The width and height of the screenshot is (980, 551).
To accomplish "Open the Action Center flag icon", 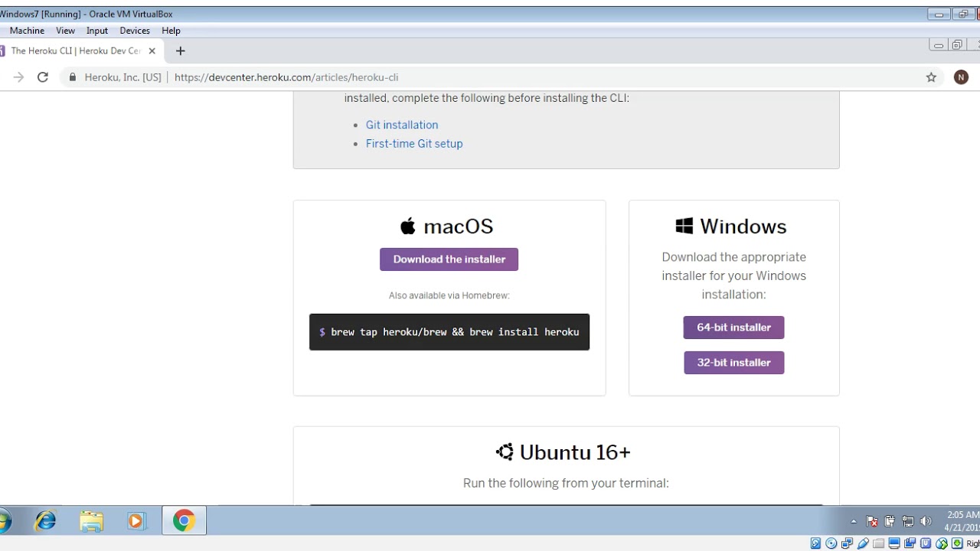I will pyautogui.click(x=871, y=521).
